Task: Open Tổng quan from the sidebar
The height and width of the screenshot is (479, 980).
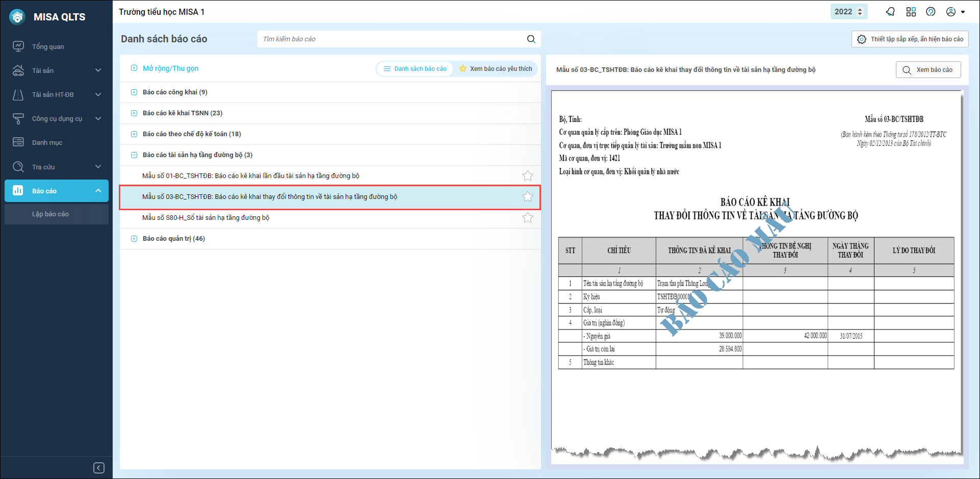Action: [x=48, y=46]
